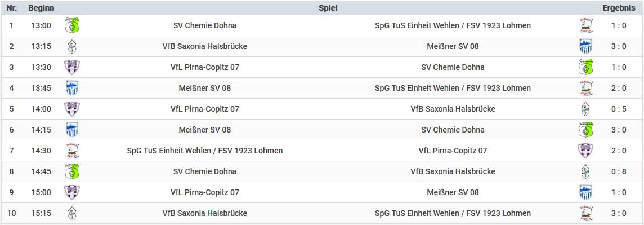
Task: Select VfL Pirna-Copitz 07 in match 5
Action: tap(205, 109)
